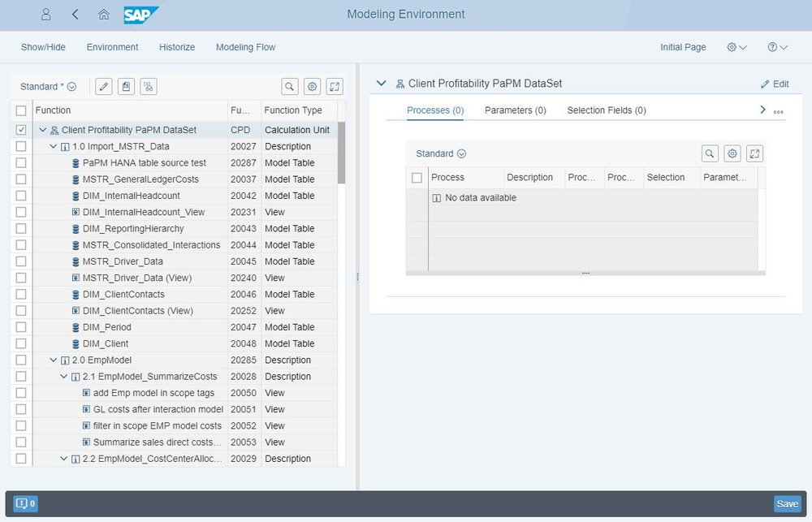Image resolution: width=812 pixels, height=522 pixels.
Task: Click the model table icon of DIM_Client
Action: [x=76, y=344]
